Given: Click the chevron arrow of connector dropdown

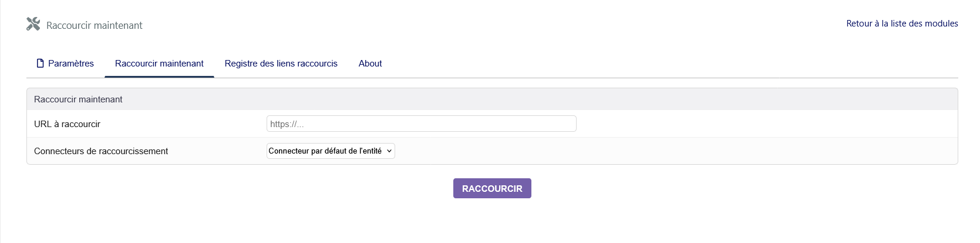Looking at the screenshot, I should pos(389,151).
